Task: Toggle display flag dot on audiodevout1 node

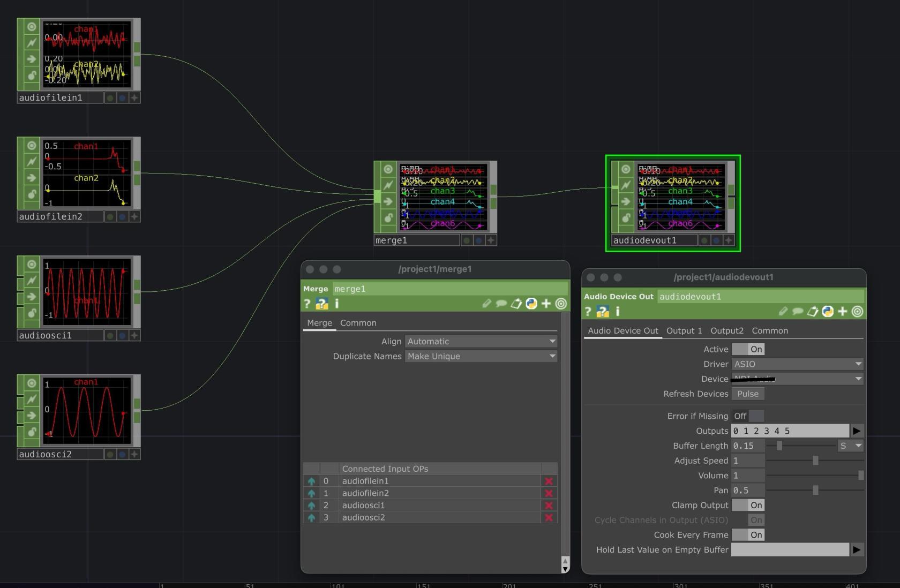Action: pyautogui.click(x=704, y=240)
